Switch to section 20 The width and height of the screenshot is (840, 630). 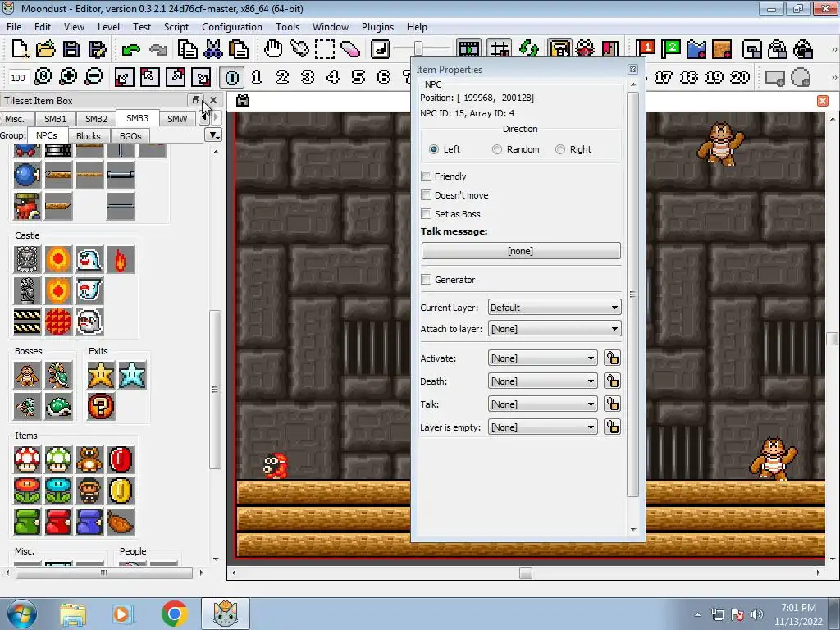click(740, 77)
